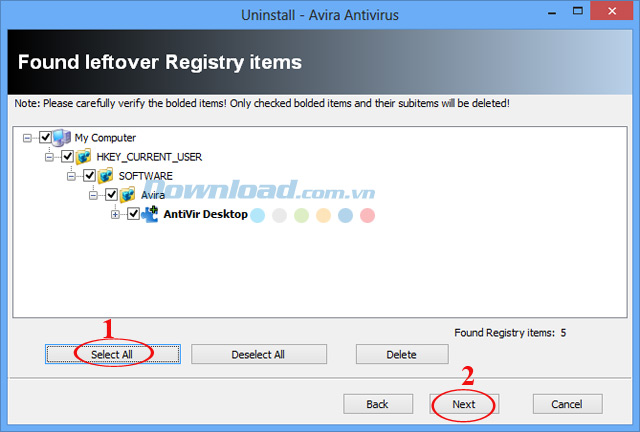Viewport: 640px width, 432px height.
Task: Select the HKEY_CURRENT_USER label
Action: 149,157
